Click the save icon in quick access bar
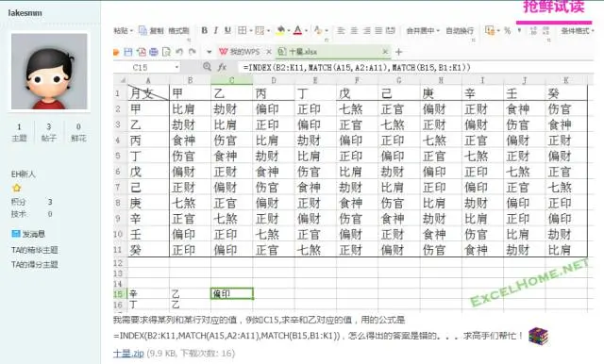Screen dimensions: 604x364 click(x=128, y=52)
